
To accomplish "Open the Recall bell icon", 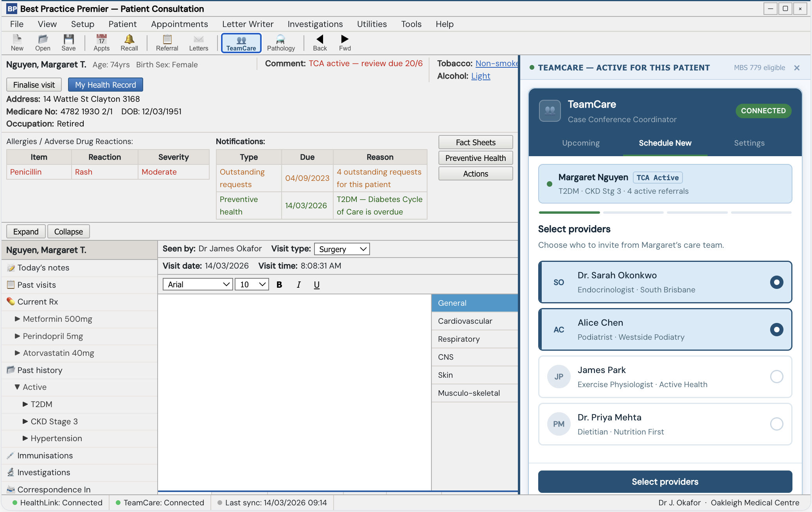I will click(129, 42).
